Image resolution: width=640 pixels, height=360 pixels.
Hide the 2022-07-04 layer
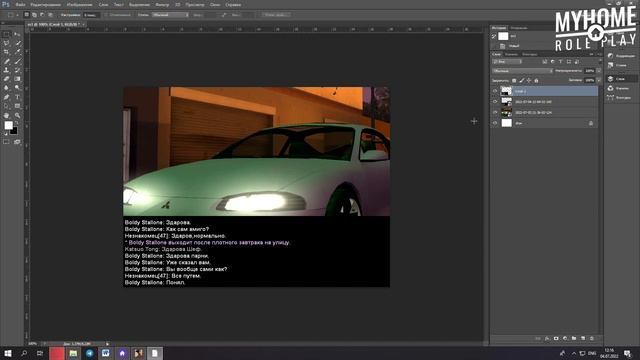(495, 102)
